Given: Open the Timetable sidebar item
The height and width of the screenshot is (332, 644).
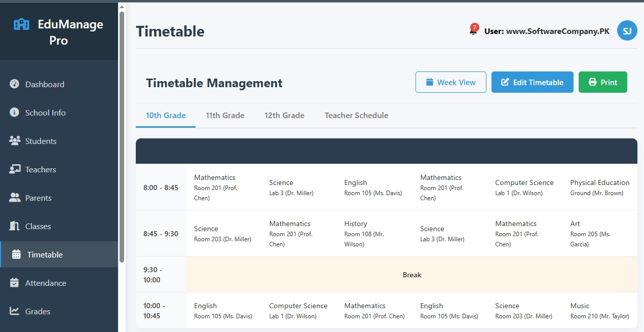Looking at the screenshot, I should coord(45,254).
